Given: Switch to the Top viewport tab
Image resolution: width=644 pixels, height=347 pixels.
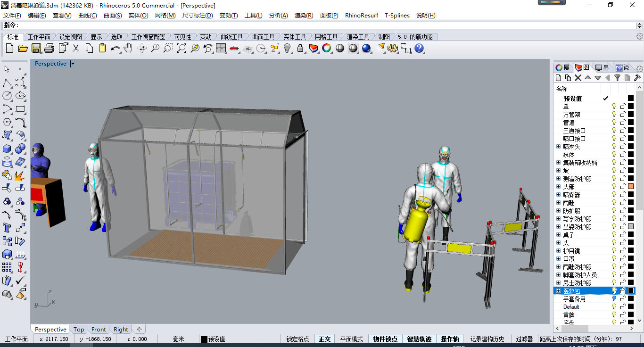Looking at the screenshot, I should pos(79,330).
